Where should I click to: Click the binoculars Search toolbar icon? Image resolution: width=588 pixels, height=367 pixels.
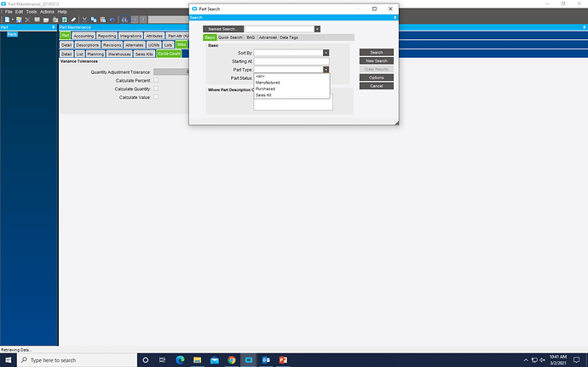[124, 20]
